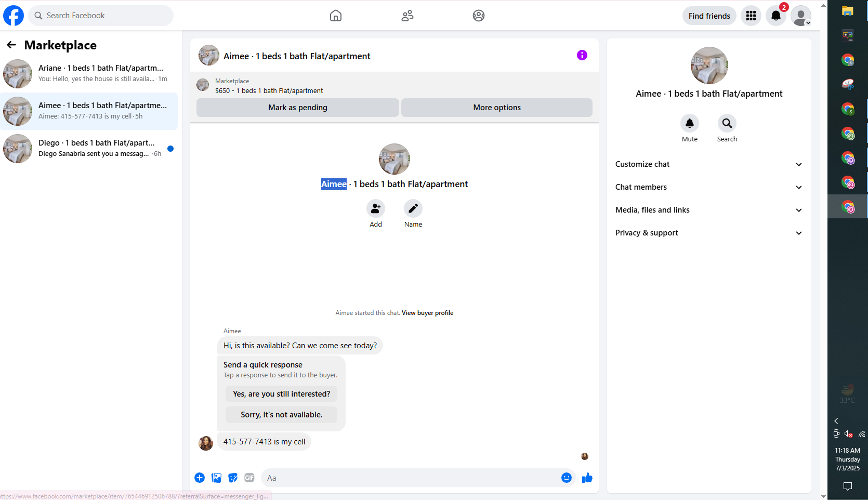Expand the Customize chat section
The width and height of the screenshot is (868, 500).
point(709,164)
